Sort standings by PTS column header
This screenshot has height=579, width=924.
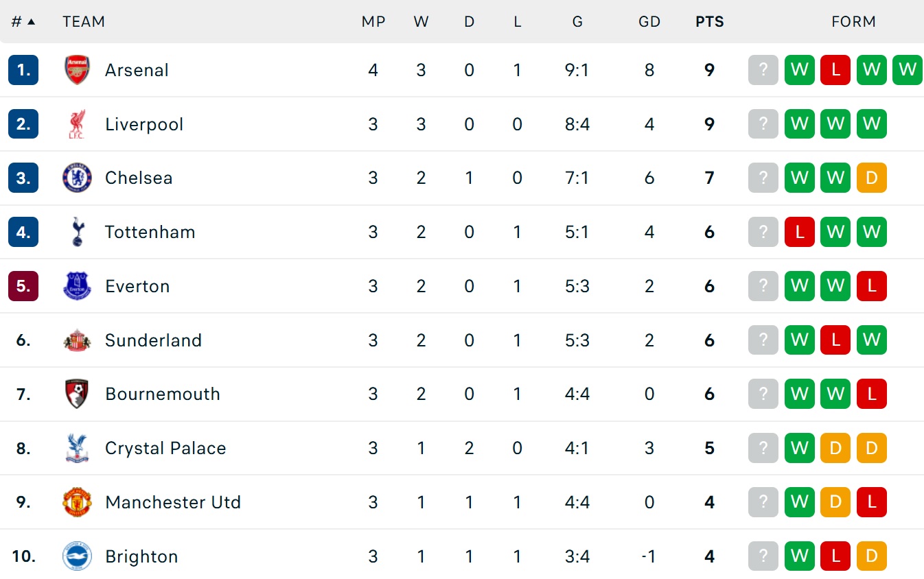click(710, 22)
